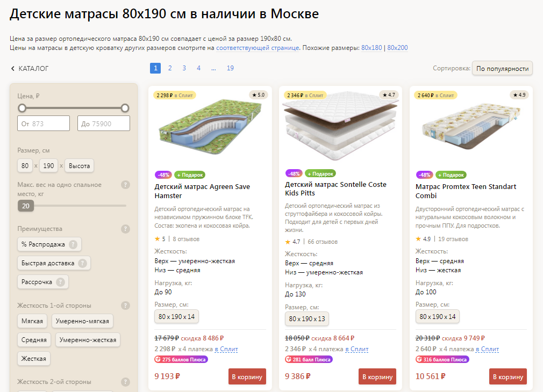The height and width of the screenshot is (392, 543).
Task: Add Sontelle Coste Kids Pitts to cart
Action: tap(377, 377)
